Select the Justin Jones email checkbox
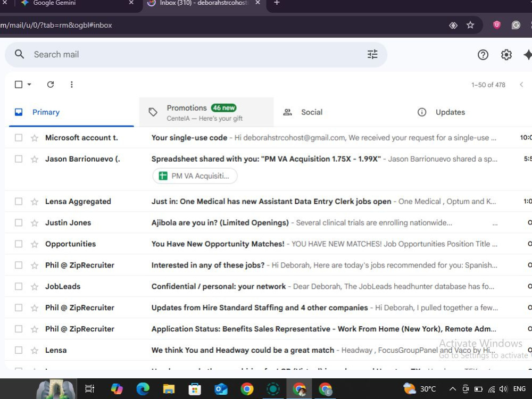The height and width of the screenshot is (399, 532). pos(19,222)
